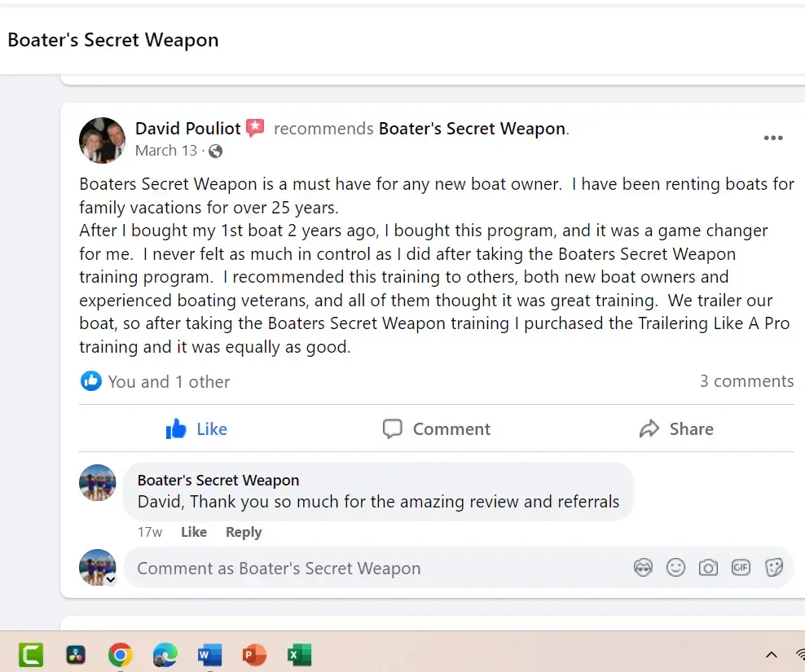Open the three-dot post options menu
The height and width of the screenshot is (672, 805).
[x=773, y=138]
